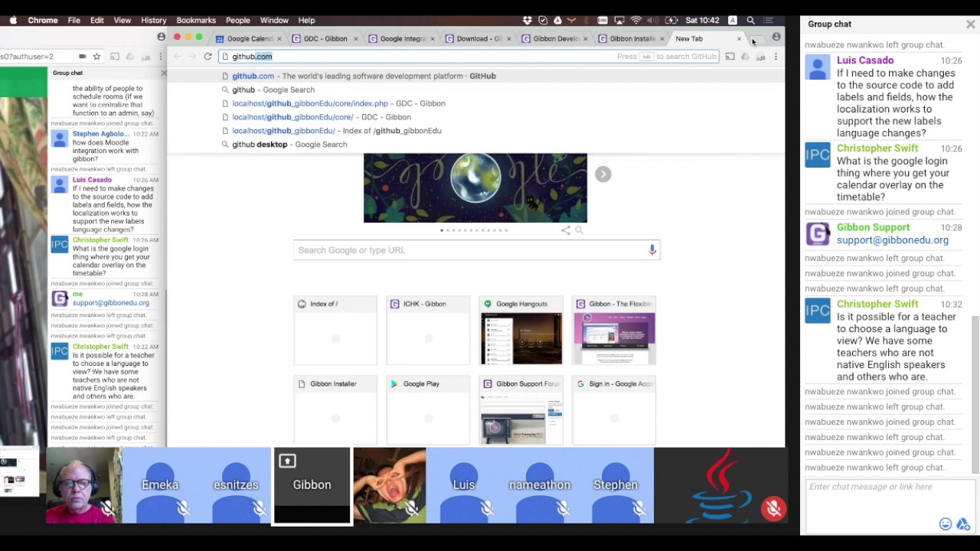Click the red muted microphone button
The image size is (980, 551).
(x=773, y=509)
